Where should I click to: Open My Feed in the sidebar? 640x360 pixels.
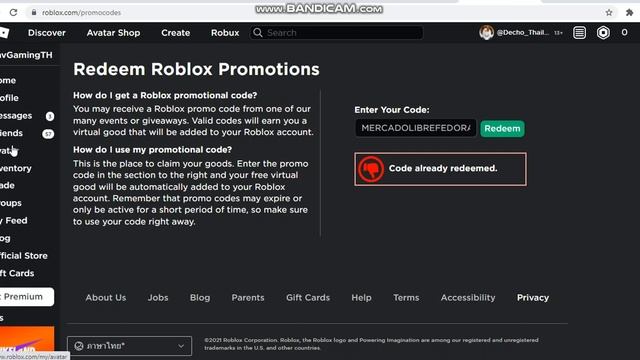14,220
